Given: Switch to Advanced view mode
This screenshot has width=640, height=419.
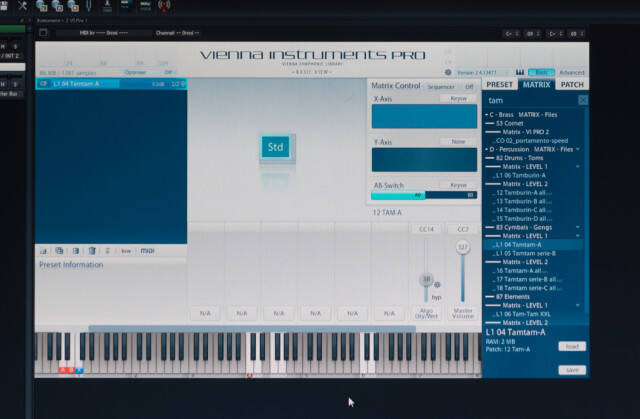Looking at the screenshot, I should tap(572, 73).
